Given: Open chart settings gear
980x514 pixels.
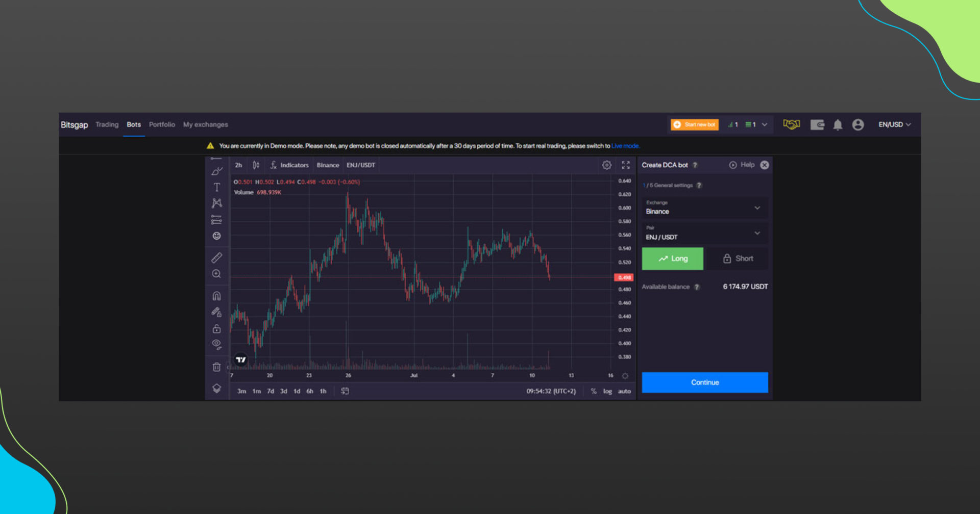Looking at the screenshot, I should [606, 165].
